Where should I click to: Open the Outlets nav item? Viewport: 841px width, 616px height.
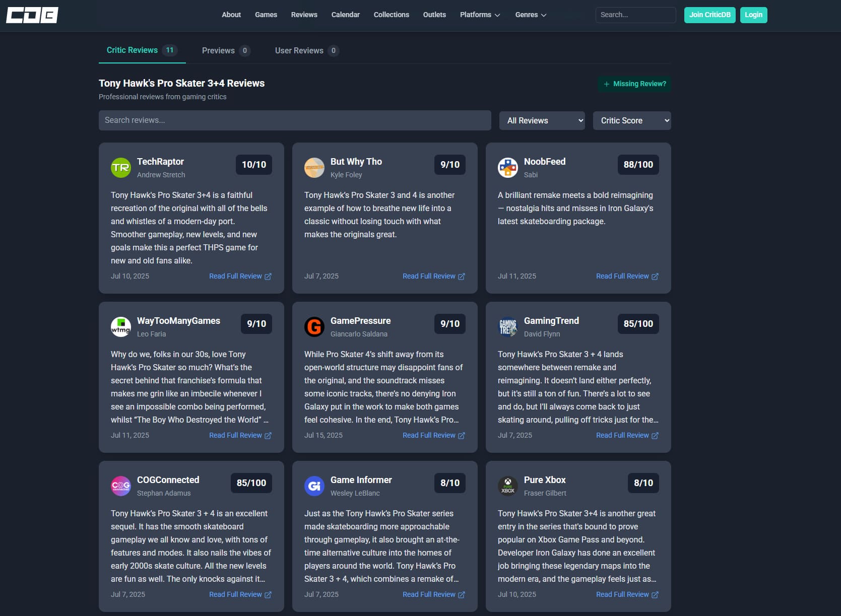pos(434,15)
